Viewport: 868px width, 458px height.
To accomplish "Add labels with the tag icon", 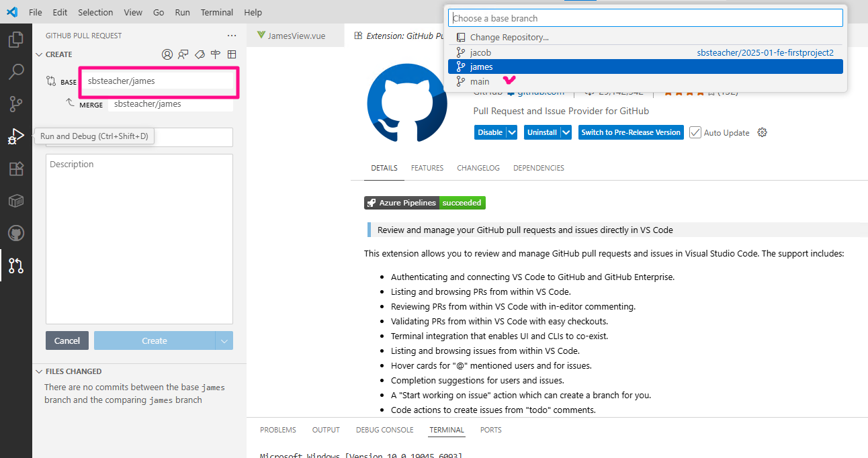I will (200, 54).
